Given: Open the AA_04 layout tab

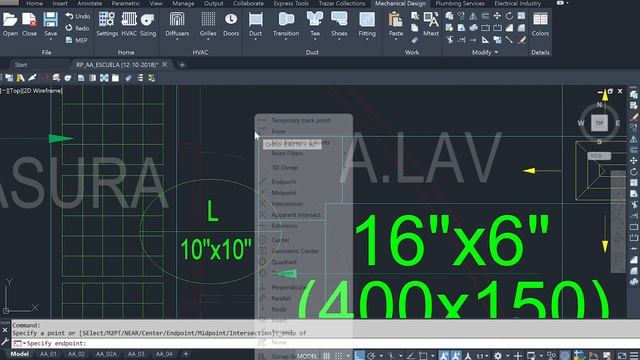Looking at the screenshot, I should [x=164, y=354].
